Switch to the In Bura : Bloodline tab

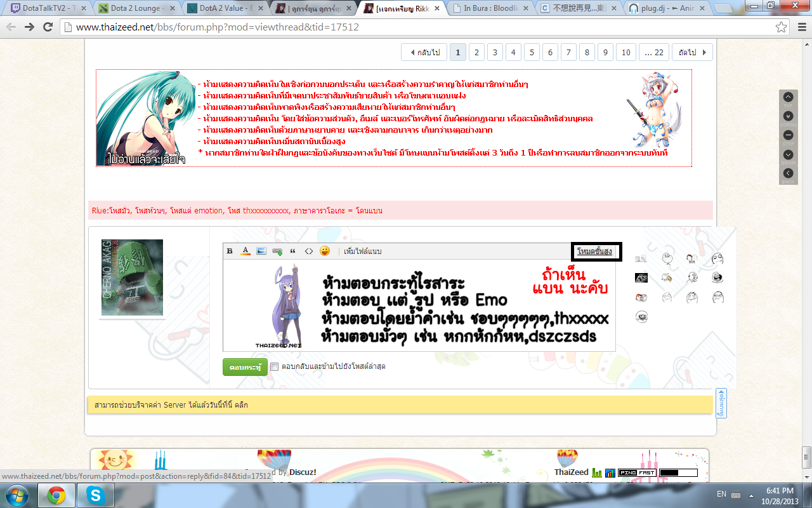(490, 8)
